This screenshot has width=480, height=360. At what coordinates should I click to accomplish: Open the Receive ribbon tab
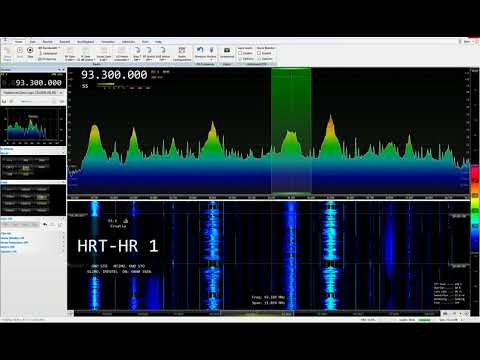coord(48,42)
